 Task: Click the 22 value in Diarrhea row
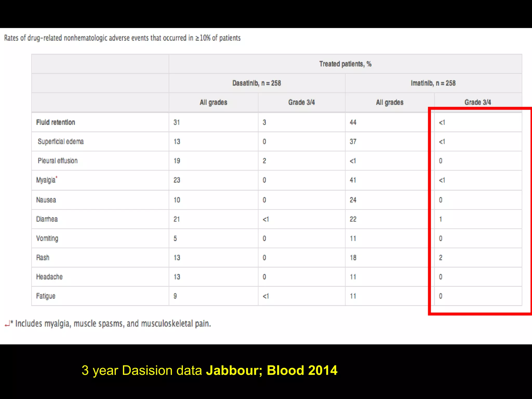click(x=353, y=219)
